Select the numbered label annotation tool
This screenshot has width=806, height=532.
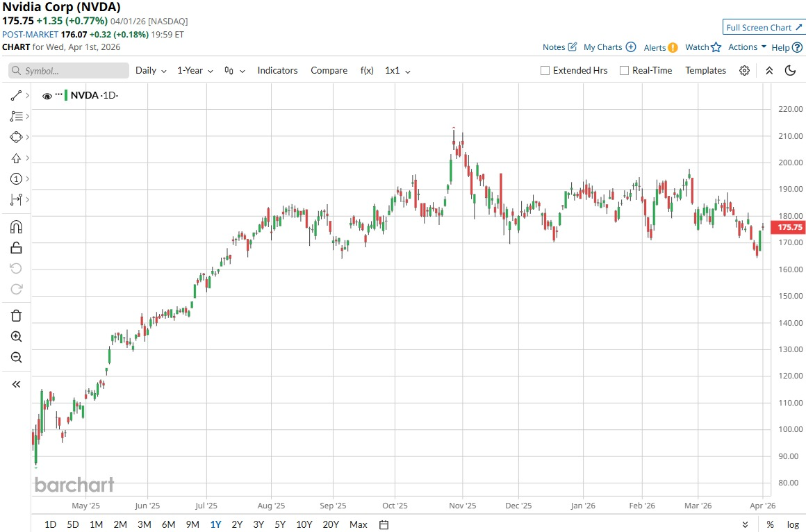(16, 179)
